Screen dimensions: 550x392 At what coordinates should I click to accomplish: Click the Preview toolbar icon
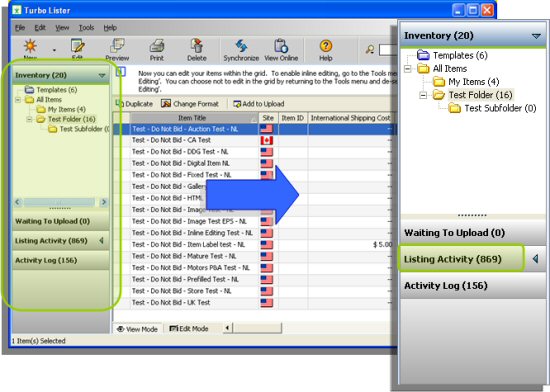(117, 46)
